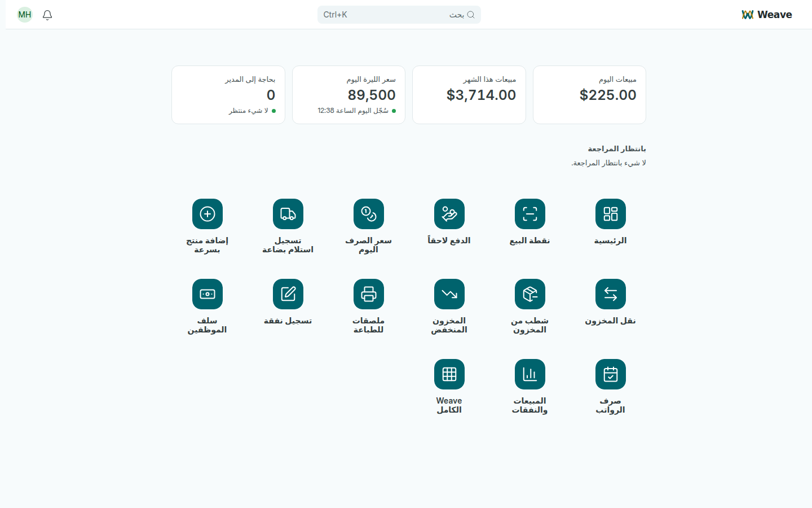Open the بحاجة إلى المدير card

(x=228, y=95)
